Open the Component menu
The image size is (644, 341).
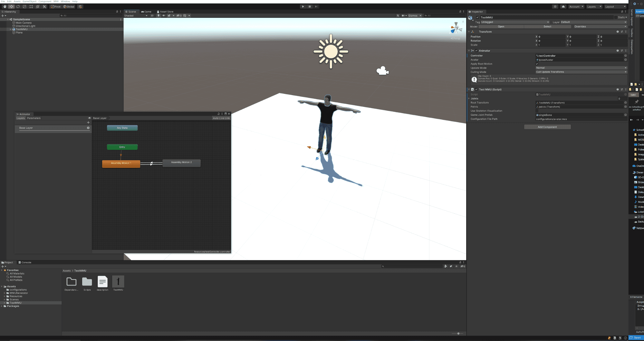coord(45,2)
